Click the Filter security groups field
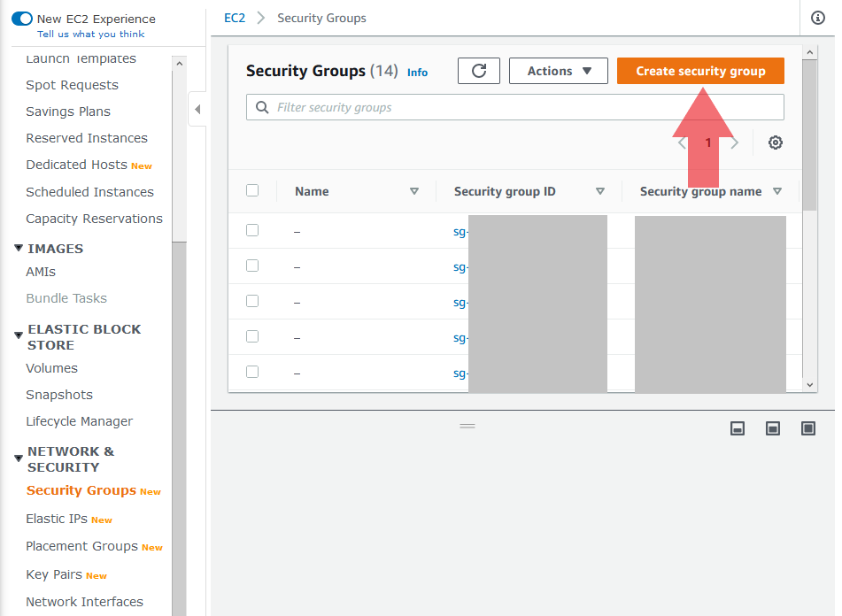The width and height of the screenshot is (842, 616). (515, 107)
